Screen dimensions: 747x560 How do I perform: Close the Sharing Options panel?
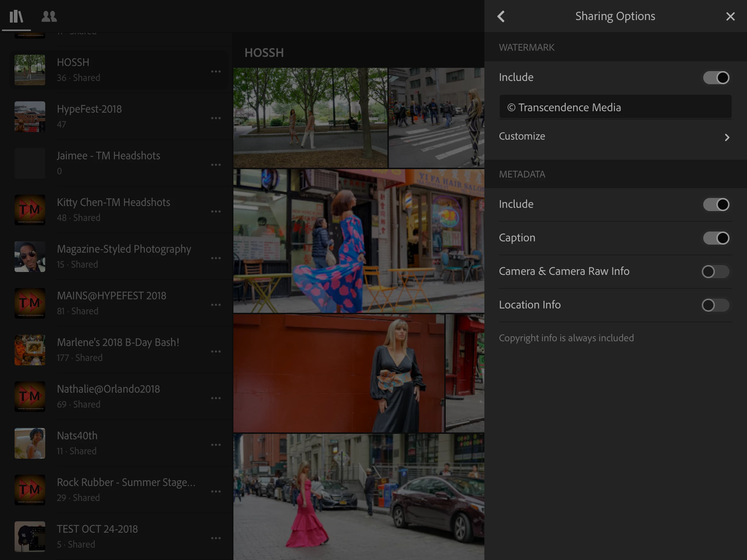(730, 16)
